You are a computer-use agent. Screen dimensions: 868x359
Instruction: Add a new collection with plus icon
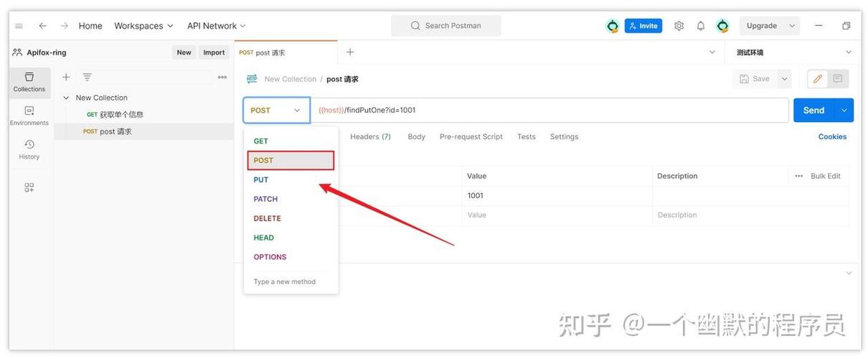(x=66, y=77)
